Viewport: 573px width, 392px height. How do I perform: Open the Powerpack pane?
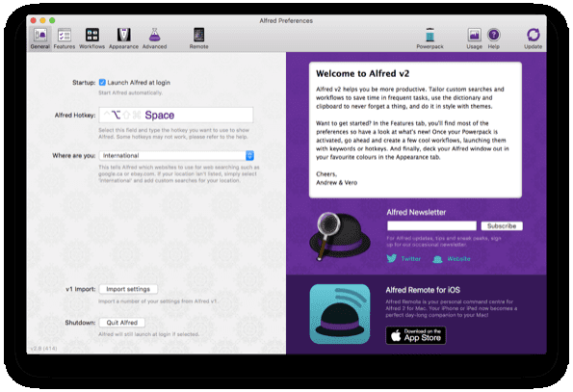(430, 39)
